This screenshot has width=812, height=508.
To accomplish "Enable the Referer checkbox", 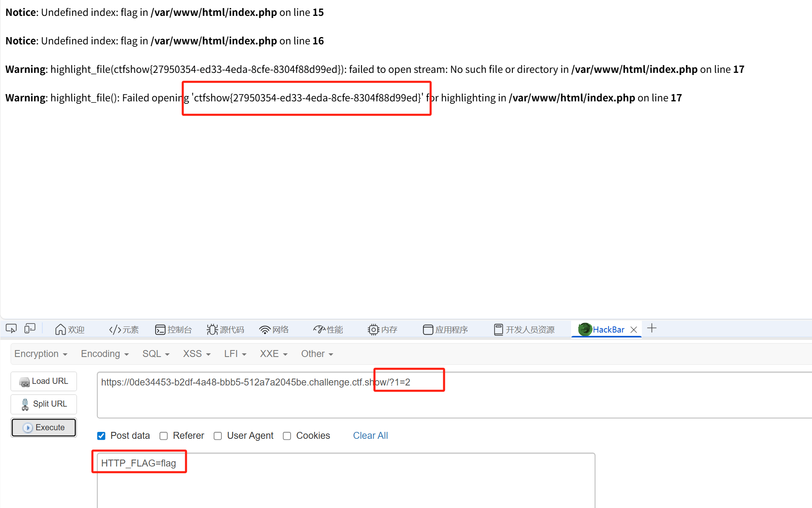I will (164, 436).
